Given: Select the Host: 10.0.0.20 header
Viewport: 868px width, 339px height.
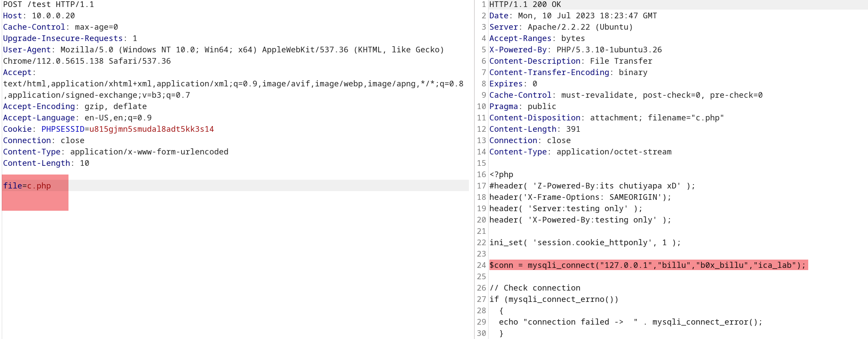Looking at the screenshot, I should 39,16.
